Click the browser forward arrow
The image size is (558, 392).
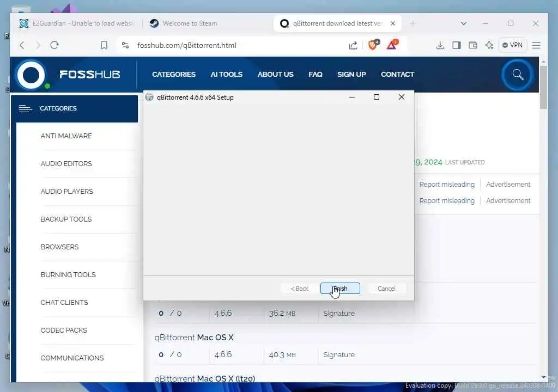click(x=38, y=45)
